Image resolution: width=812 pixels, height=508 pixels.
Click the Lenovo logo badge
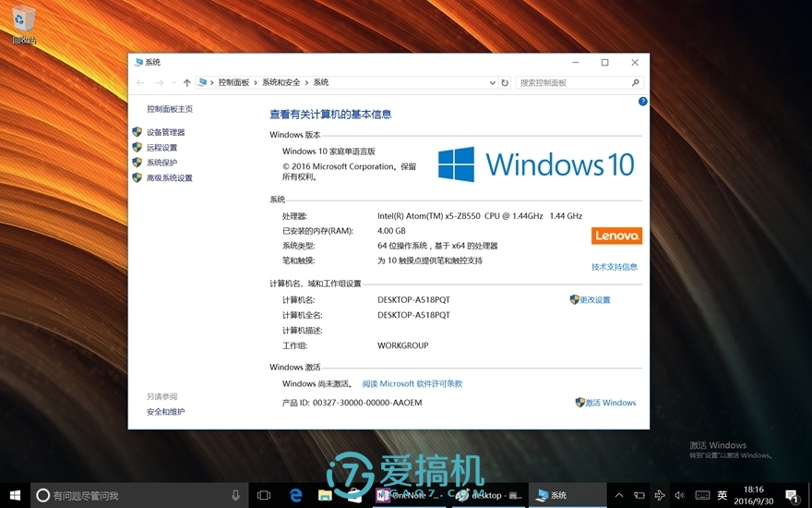(x=616, y=236)
